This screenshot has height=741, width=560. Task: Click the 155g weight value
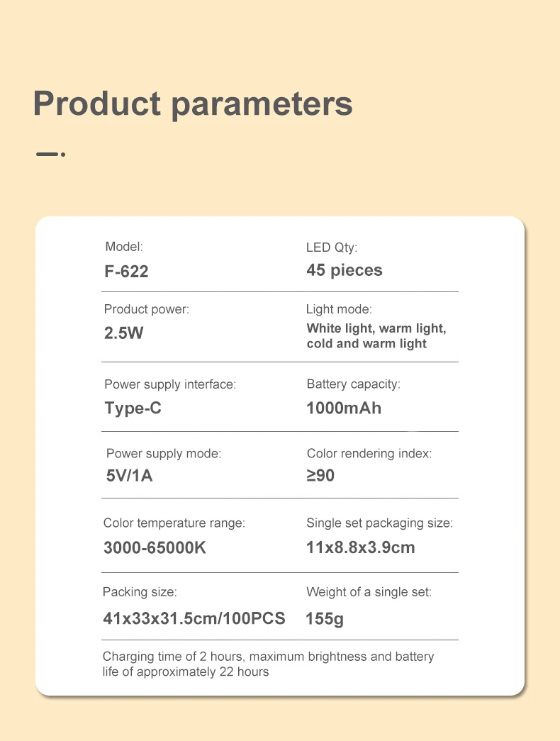pos(325,619)
